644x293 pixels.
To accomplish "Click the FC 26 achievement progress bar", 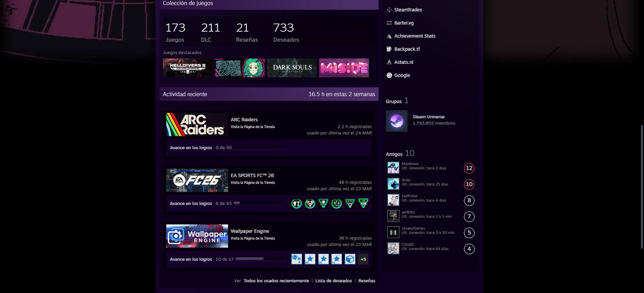I will tap(259, 203).
